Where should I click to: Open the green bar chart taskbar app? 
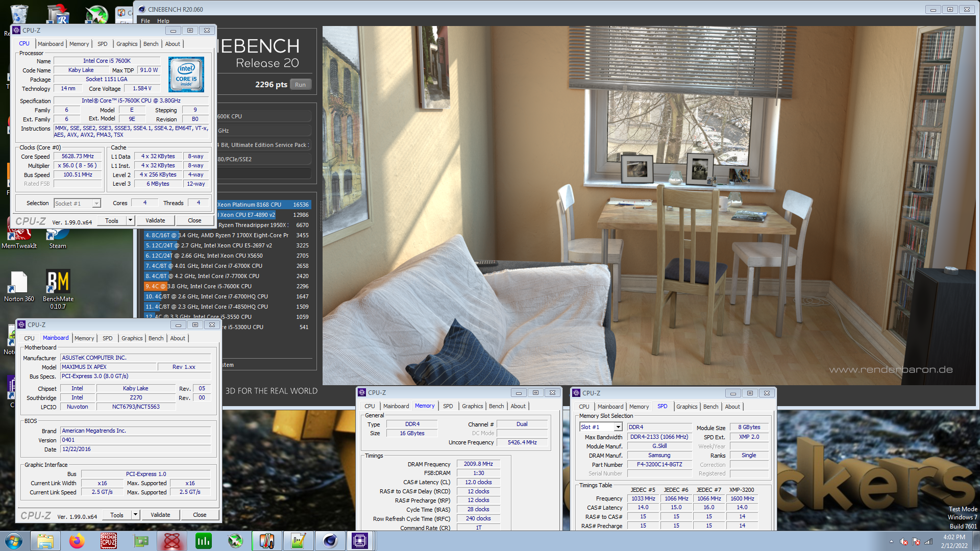(x=204, y=541)
